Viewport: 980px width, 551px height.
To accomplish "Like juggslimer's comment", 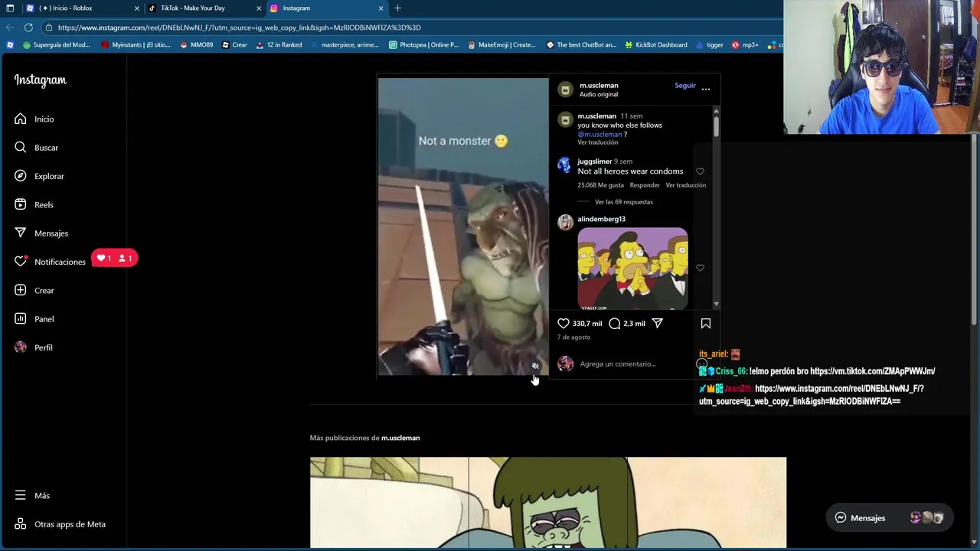I will click(x=700, y=171).
